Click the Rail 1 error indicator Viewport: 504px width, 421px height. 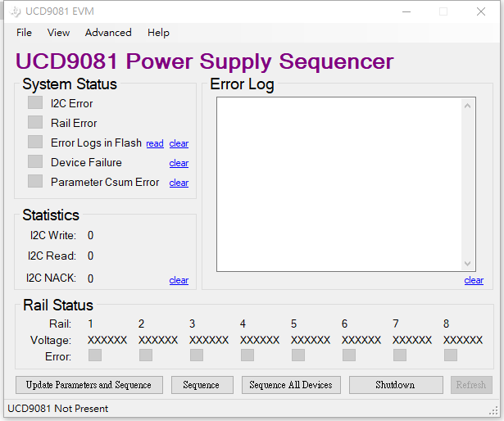click(x=95, y=355)
